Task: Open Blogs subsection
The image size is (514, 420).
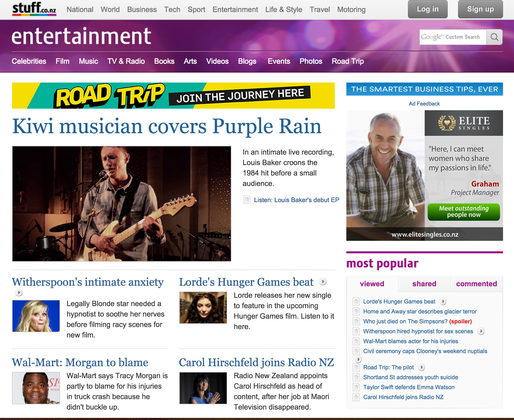Action: click(x=247, y=61)
